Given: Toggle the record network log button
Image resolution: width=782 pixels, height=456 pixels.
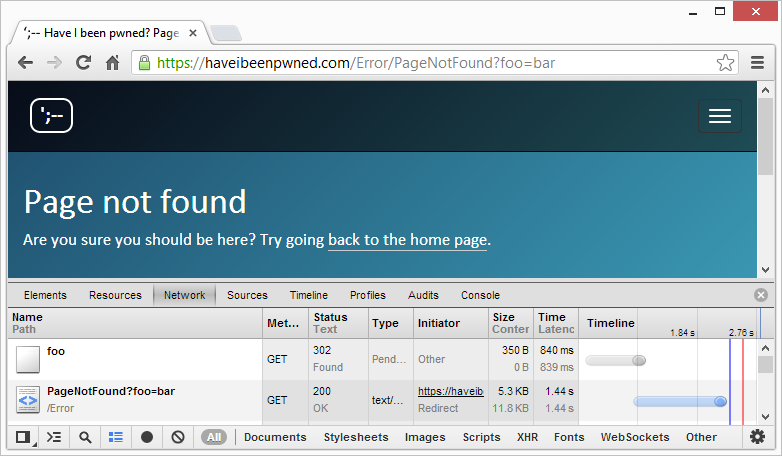Looking at the screenshot, I should pyautogui.click(x=147, y=438).
